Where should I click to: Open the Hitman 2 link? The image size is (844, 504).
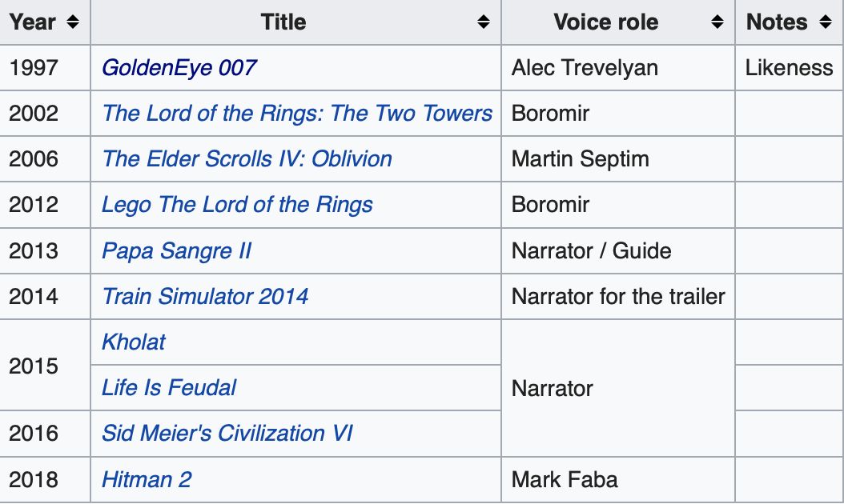pyautogui.click(x=147, y=480)
